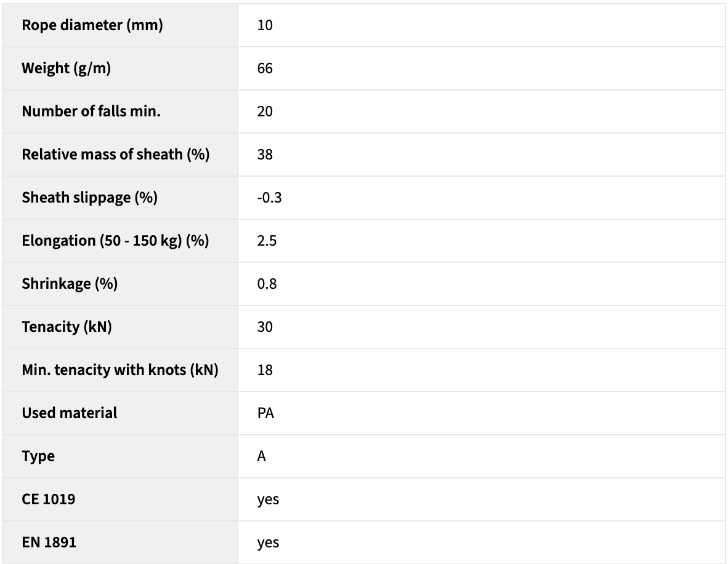Select the elongation value 2.5
This screenshot has width=728, height=564.
(267, 241)
